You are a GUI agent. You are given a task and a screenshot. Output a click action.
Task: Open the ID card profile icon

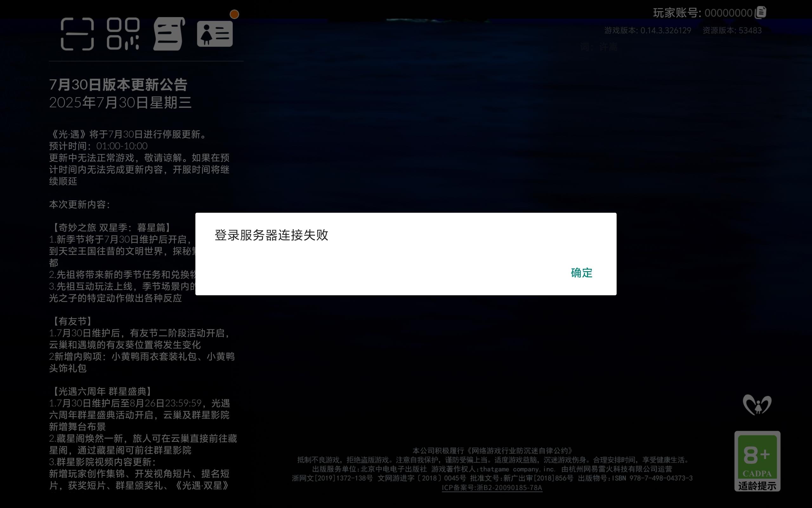[x=215, y=34]
